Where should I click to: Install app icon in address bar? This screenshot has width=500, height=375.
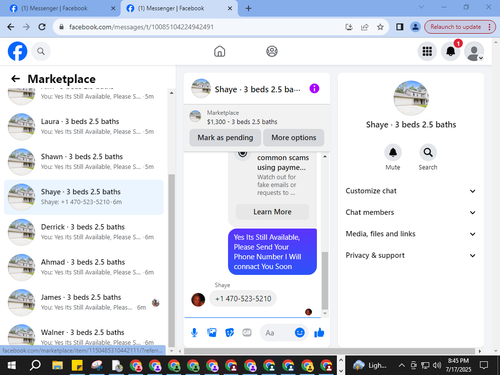[x=349, y=27]
